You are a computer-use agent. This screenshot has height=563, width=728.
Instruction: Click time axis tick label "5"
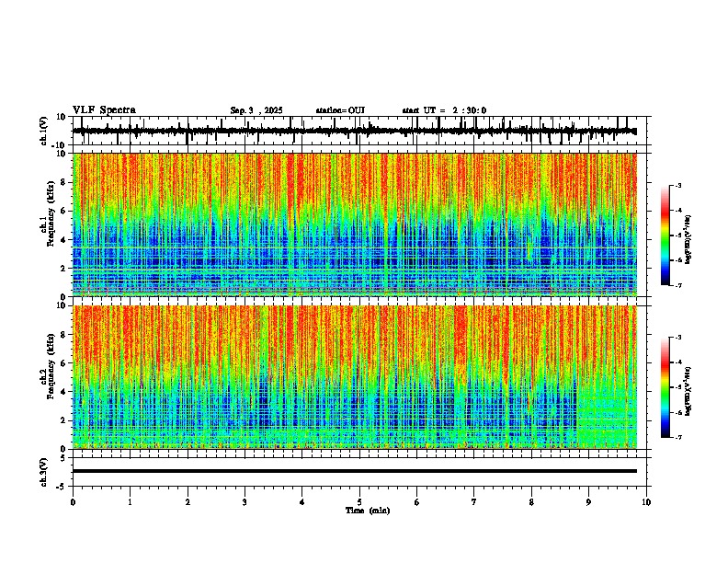[x=359, y=502]
